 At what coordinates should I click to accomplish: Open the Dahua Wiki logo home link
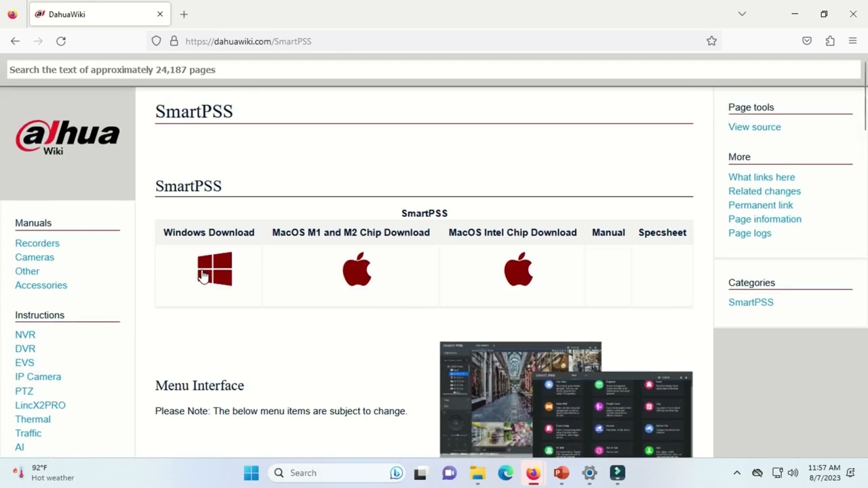tap(67, 138)
